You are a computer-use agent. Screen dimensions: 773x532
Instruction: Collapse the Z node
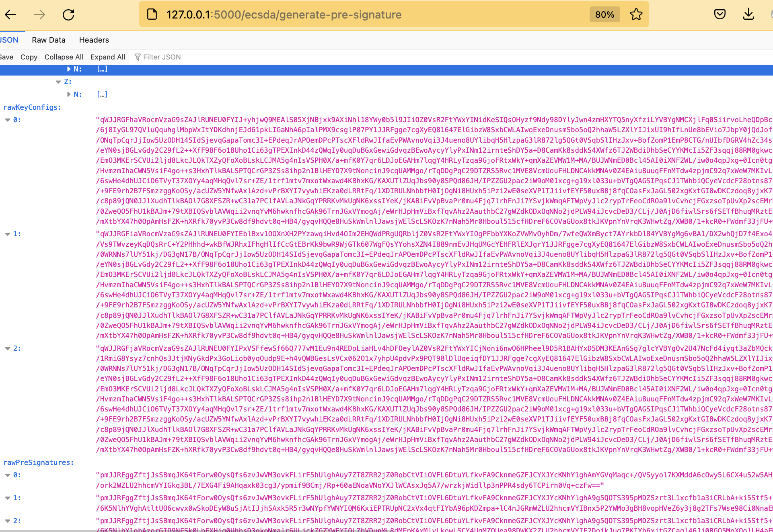[x=58, y=82]
